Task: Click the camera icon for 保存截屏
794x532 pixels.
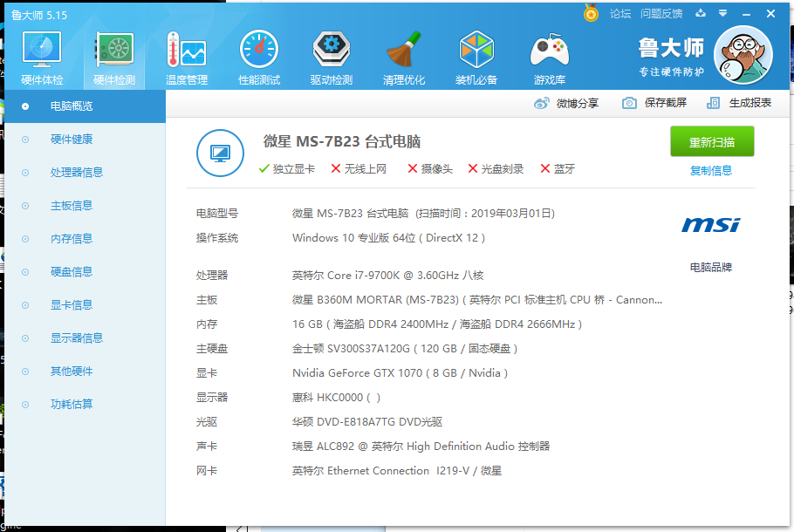Action: 629,103
